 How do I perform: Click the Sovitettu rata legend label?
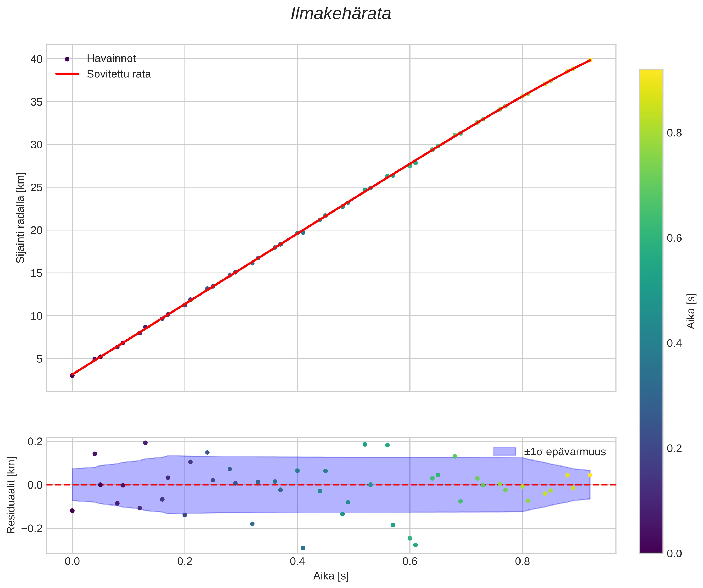pos(119,74)
